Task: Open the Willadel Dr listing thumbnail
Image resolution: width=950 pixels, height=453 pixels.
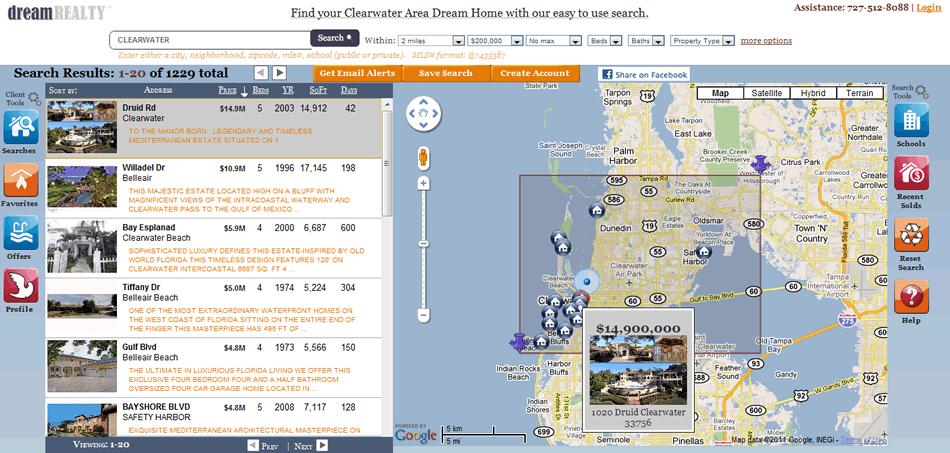Action: pyautogui.click(x=82, y=187)
